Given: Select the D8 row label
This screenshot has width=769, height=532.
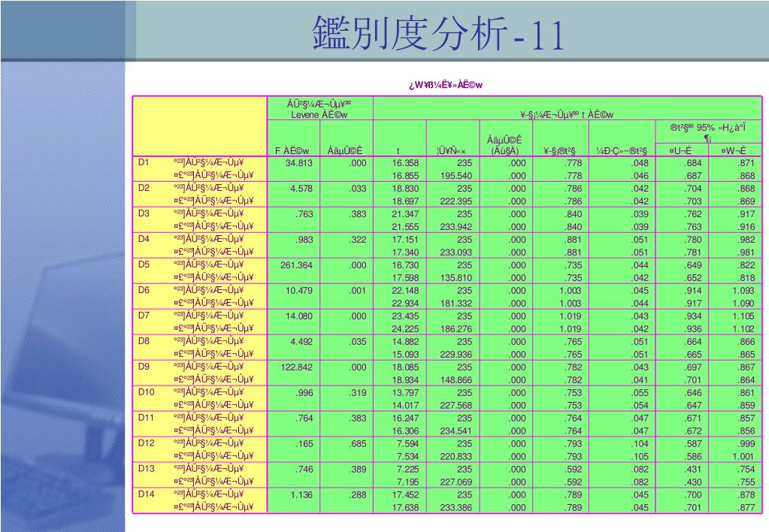Looking at the screenshot, I should tap(144, 341).
